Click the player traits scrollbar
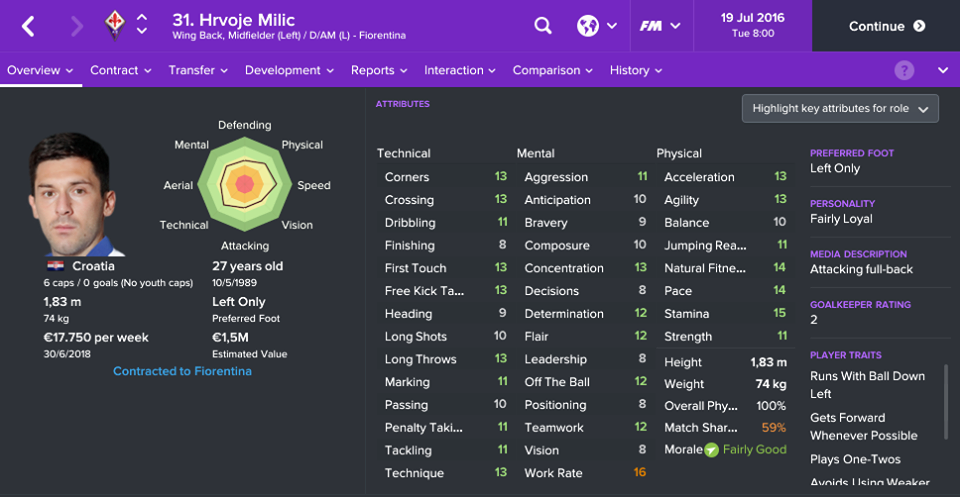 tap(947, 403)
